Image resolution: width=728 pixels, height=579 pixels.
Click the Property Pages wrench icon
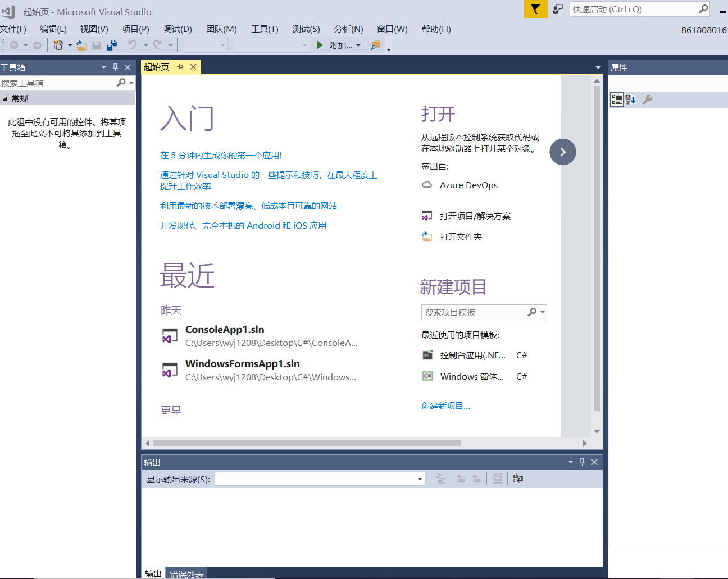pyautogui.click(x=647, y=99)
